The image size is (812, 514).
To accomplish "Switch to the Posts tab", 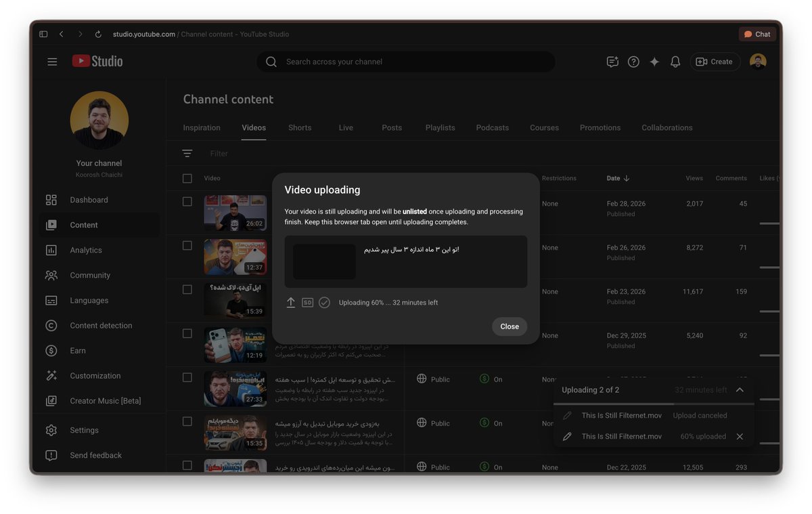I will click(x=392, y=128).
